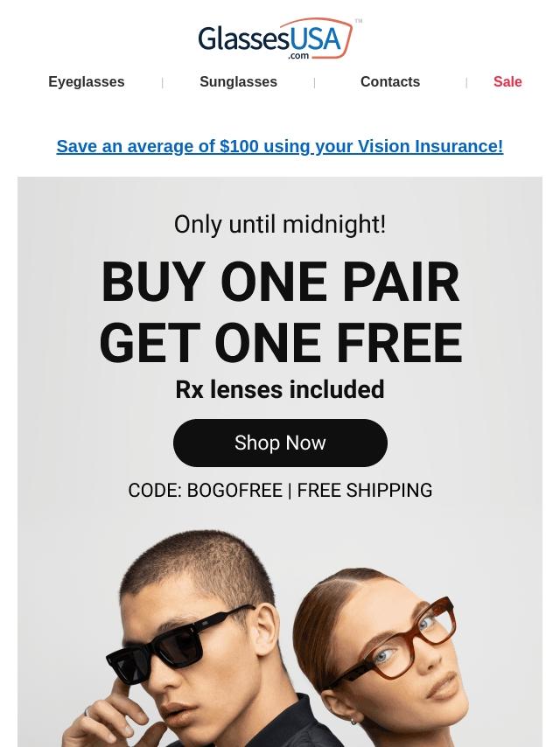Click the CODE: BOGOFREE promo text

pos(206,490)
